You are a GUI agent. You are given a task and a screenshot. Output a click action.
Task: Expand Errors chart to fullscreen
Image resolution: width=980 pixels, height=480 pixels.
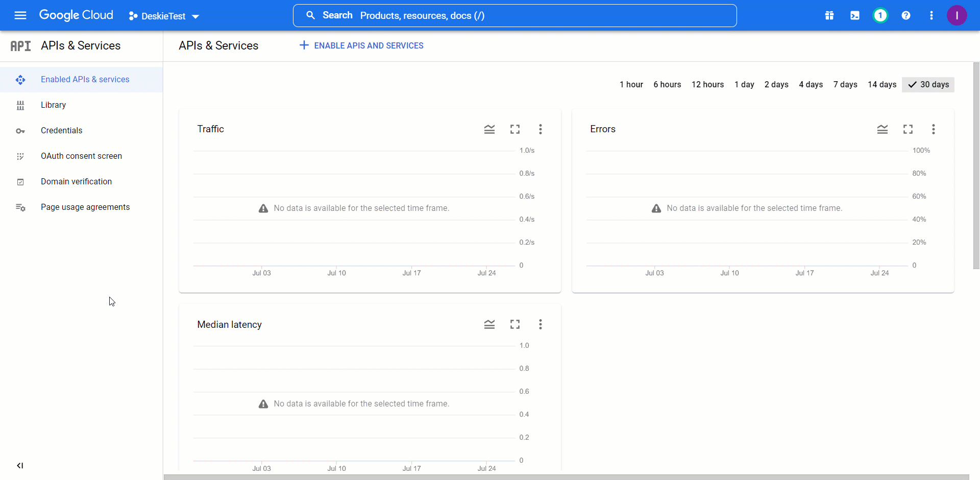pos(908,129)
